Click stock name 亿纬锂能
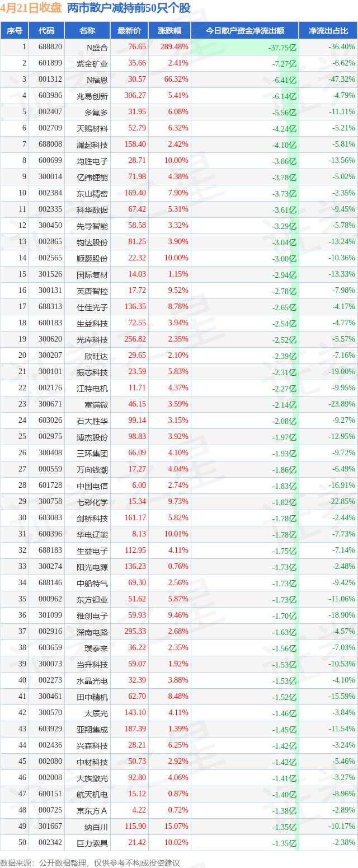The width and height of the screenshot is (358, 868). pyautogui.click(x=92, y=177)
